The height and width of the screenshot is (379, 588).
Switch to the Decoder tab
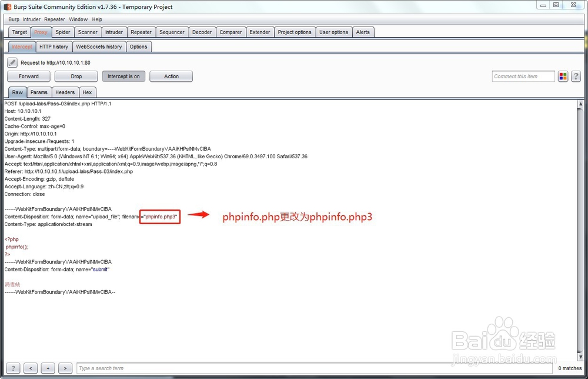(x=202, y=32)
